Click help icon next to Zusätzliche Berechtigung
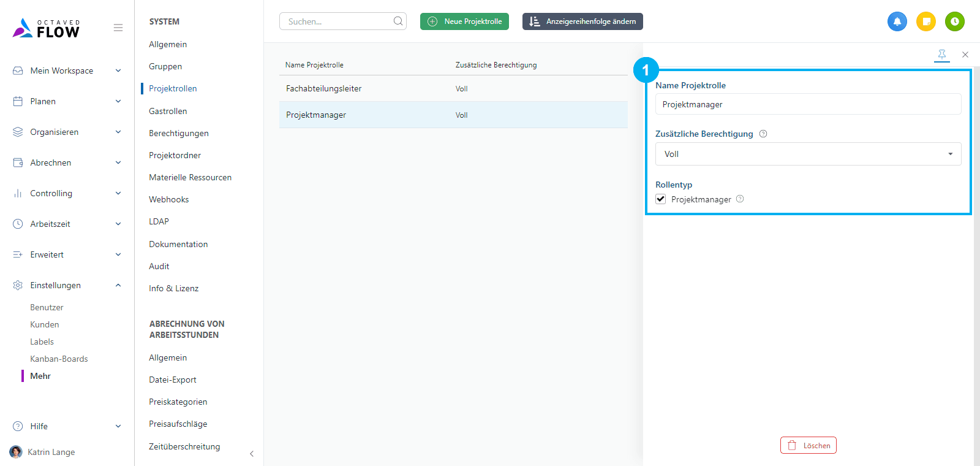The height and width of the screenshot is (466, 980). 763,134
